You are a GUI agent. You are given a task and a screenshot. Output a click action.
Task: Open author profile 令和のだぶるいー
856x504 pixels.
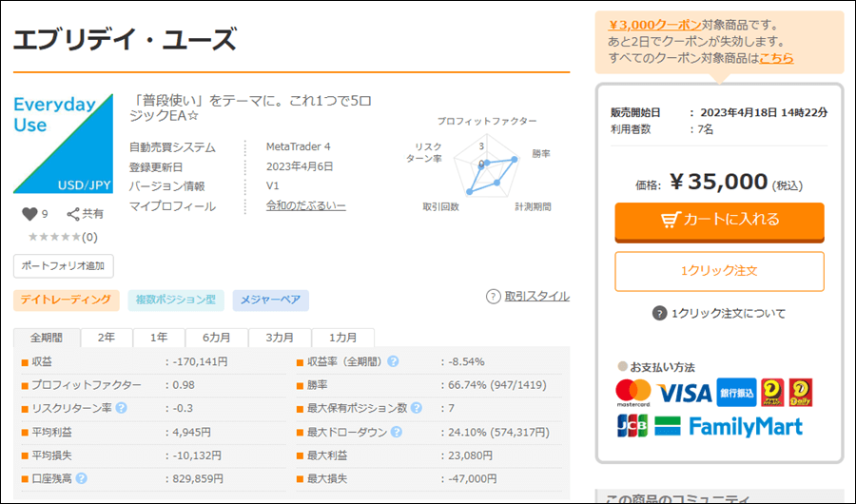(305, 206)
